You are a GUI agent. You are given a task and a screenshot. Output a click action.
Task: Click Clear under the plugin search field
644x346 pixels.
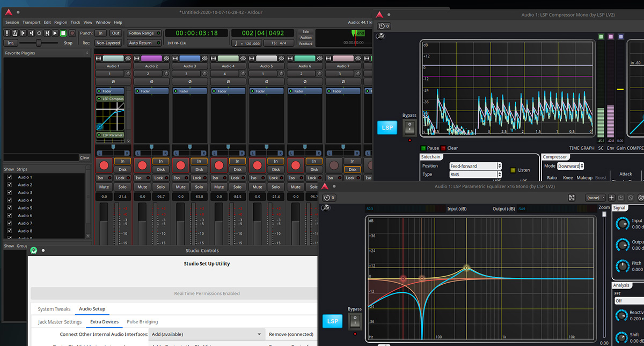(x=85, y=157)
